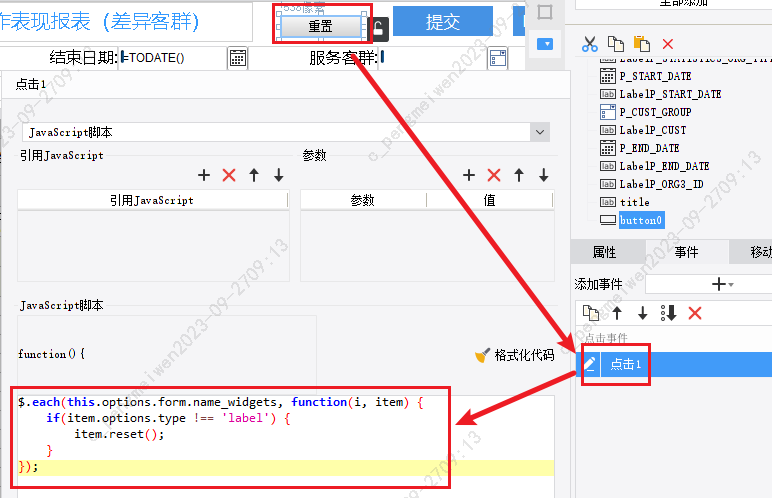
Task: Move selected event down
Action: click(x=643, y=313)
